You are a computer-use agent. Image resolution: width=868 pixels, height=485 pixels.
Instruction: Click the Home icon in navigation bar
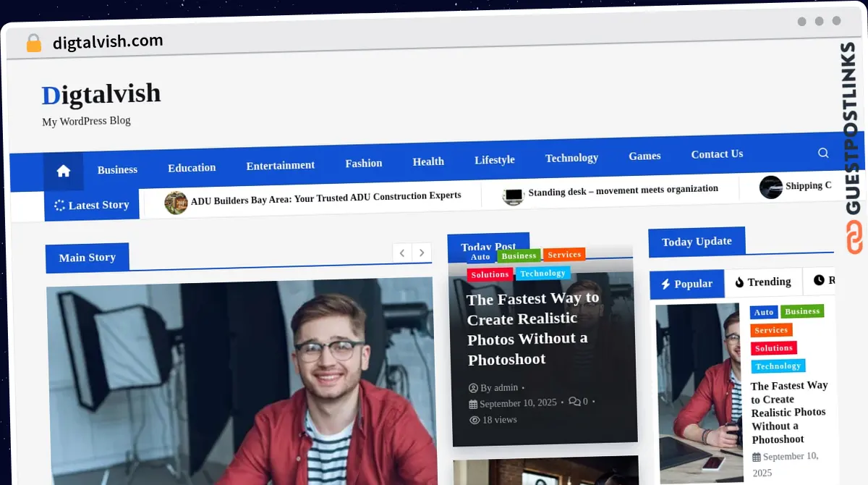pyautogui.click(x=64, y=171)
